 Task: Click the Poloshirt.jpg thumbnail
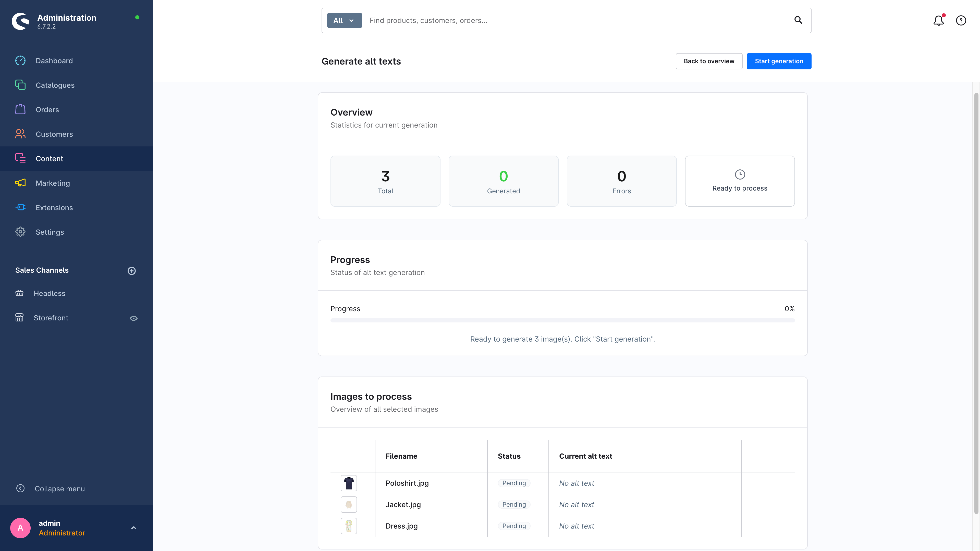pos(348,483)
